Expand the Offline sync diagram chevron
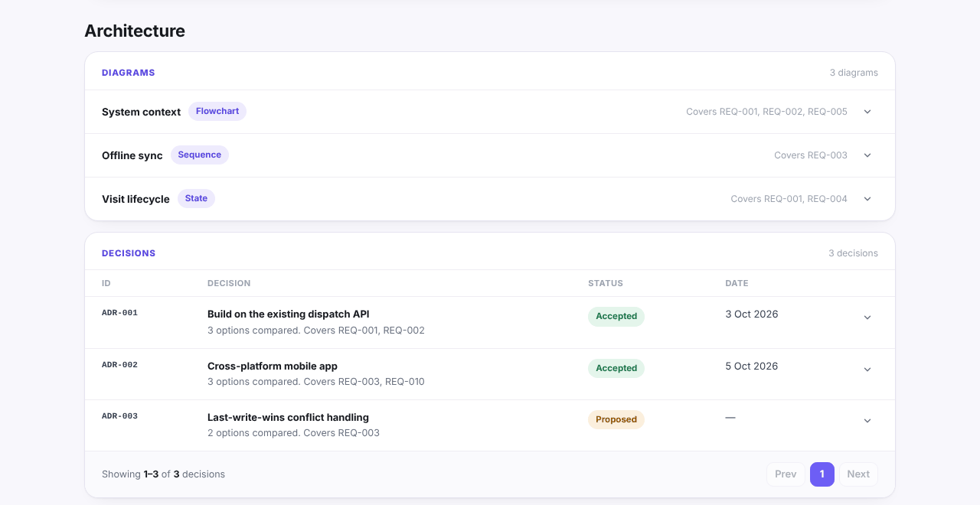This screenshot has height=505, width=980. click(x=867, y=155)
